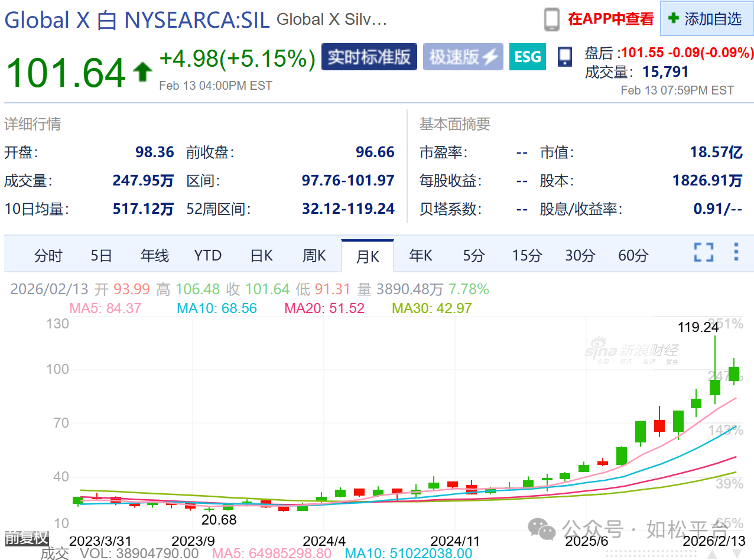Open the 周K weekly chart tab
This screenshot has width=754, height=560.
point(314,256)
